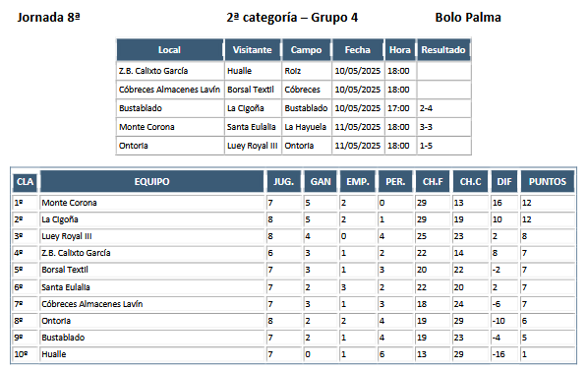Viewport: 588px width, 371px height.
Task: Click the La Hayuela campo cell
Action: point(306,127)
